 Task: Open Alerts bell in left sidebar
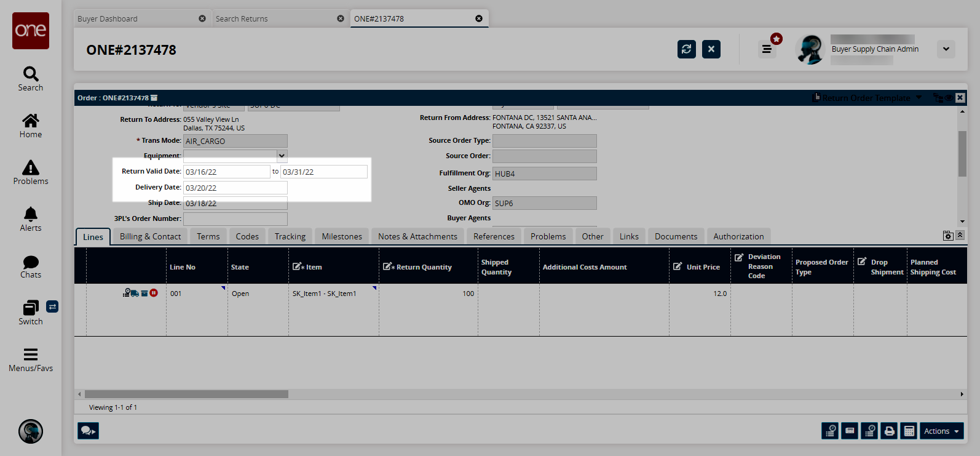pos(31,219)
